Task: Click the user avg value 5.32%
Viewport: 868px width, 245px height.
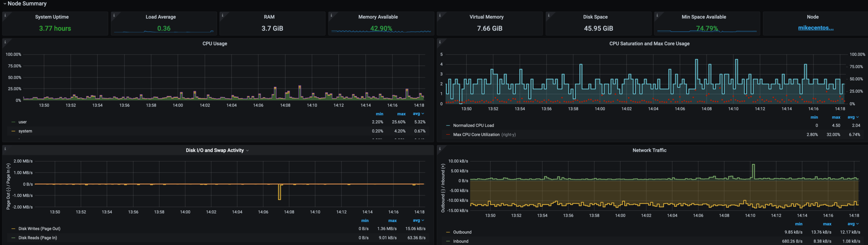Action: pos(420,122)
